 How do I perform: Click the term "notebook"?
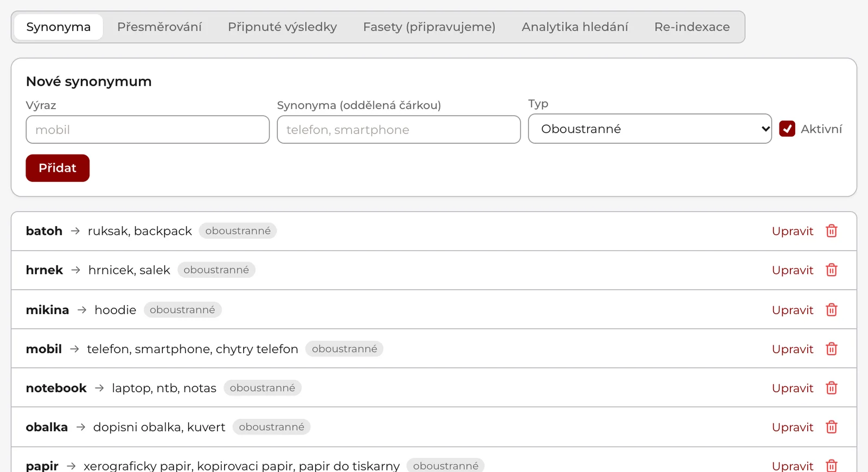coord(56,388)
